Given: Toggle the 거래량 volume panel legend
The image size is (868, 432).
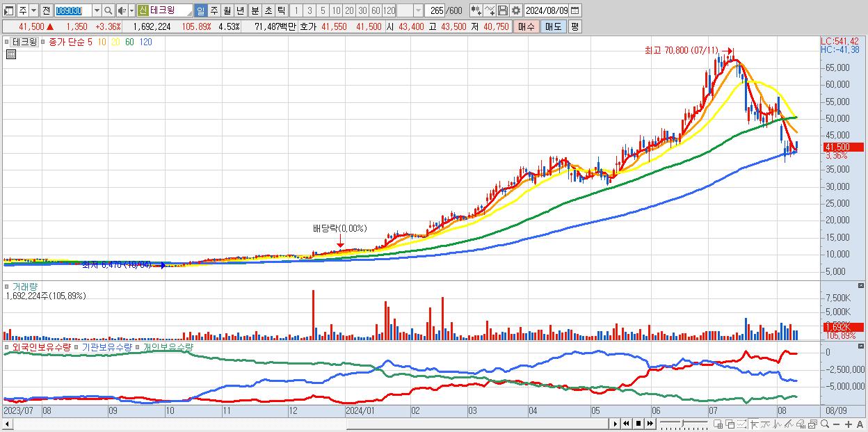Looking at the screenshot, I should [24, 286].
